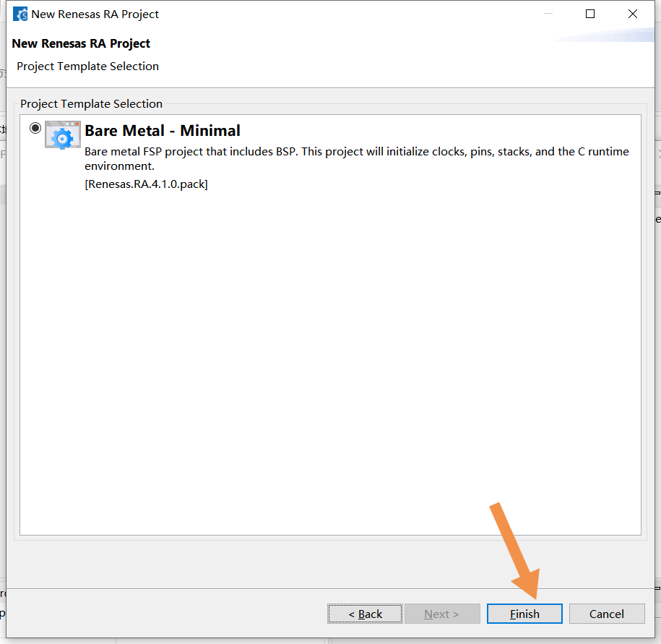The image size is (661, 644).
Task: Click the Finish button
Action: point(524,614)
